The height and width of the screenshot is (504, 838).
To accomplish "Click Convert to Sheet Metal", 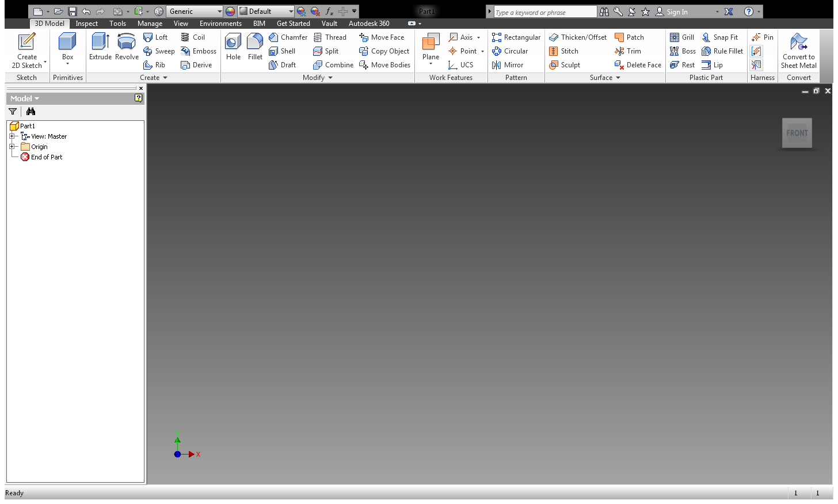I will [x=798, y=51].
